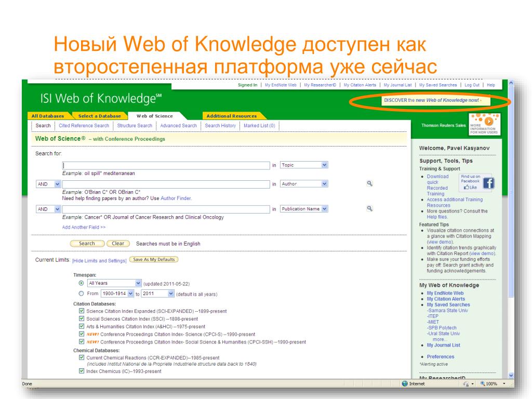The width and height of the screenshot is (532, 399).
Task: Open Access additional Training Resources link
Action: coord(455,202)
